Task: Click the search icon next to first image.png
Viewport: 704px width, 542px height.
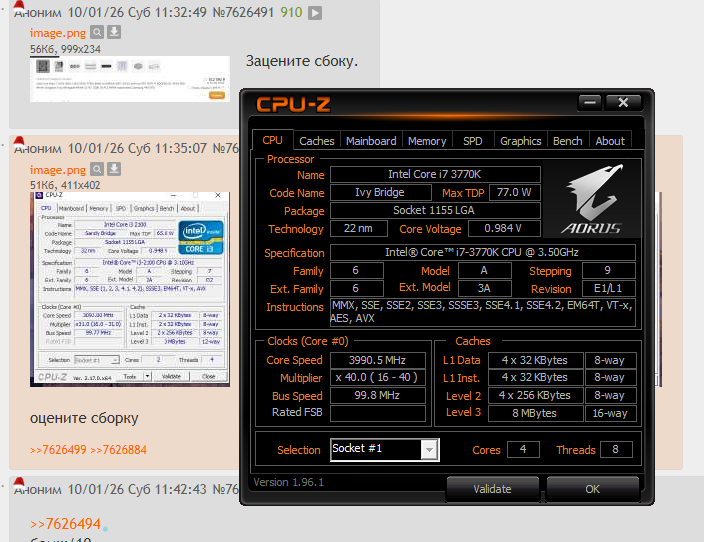Action: pyautogui.click(x=97, y=32)
